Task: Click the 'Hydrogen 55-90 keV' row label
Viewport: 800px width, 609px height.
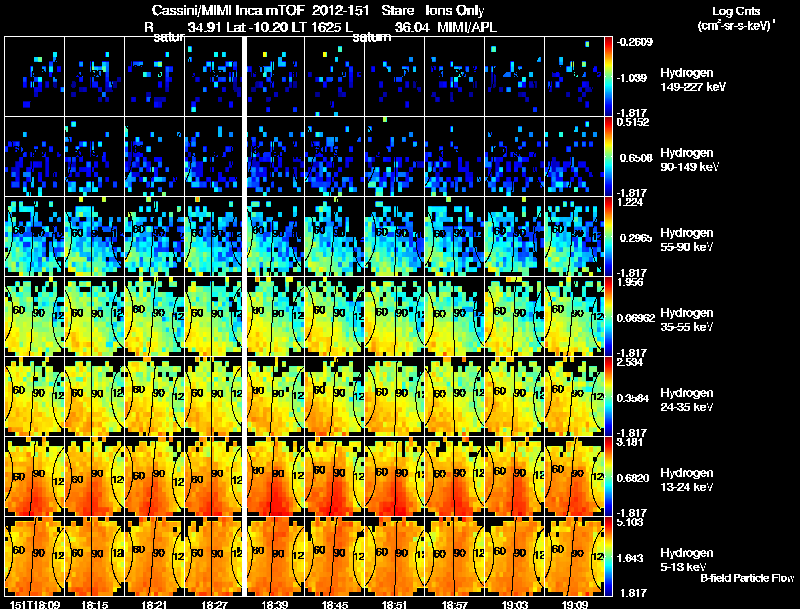Action: coord(687,240)
